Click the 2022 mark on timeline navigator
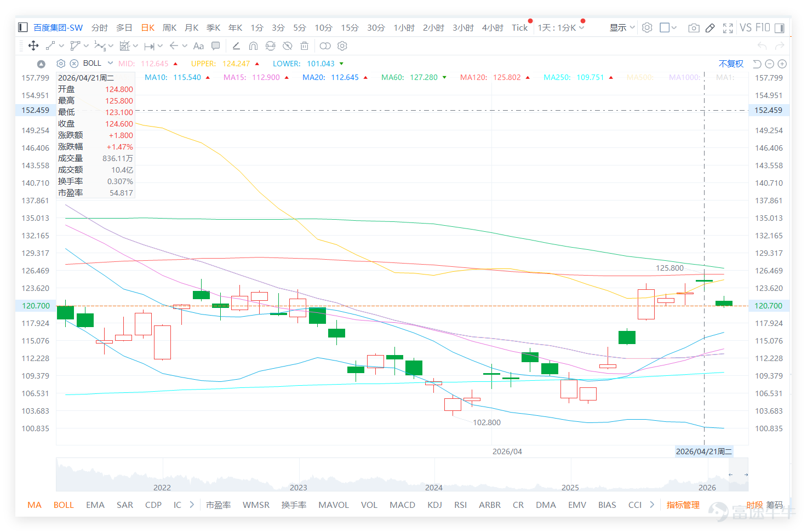 (162, 488)
